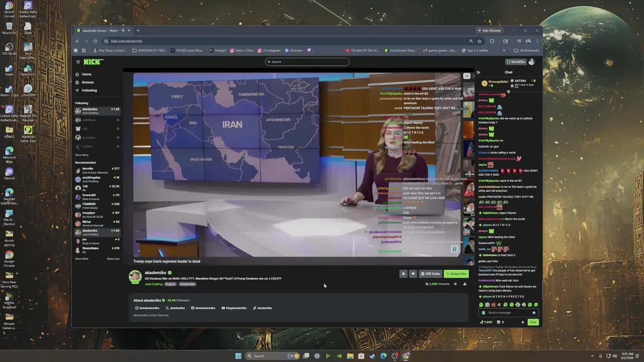Open the Restream bookmark
The image size is (644, 362).
point(294,50)
